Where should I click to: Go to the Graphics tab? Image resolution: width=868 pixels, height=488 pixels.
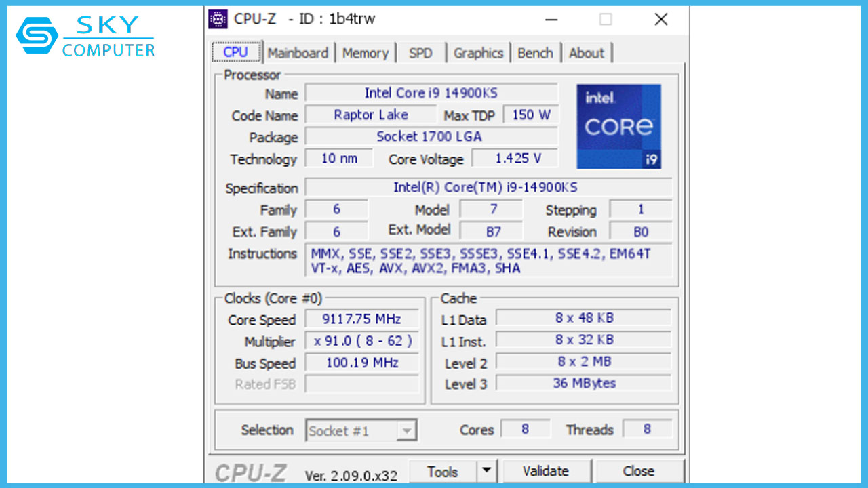click(x=478, y=53)
